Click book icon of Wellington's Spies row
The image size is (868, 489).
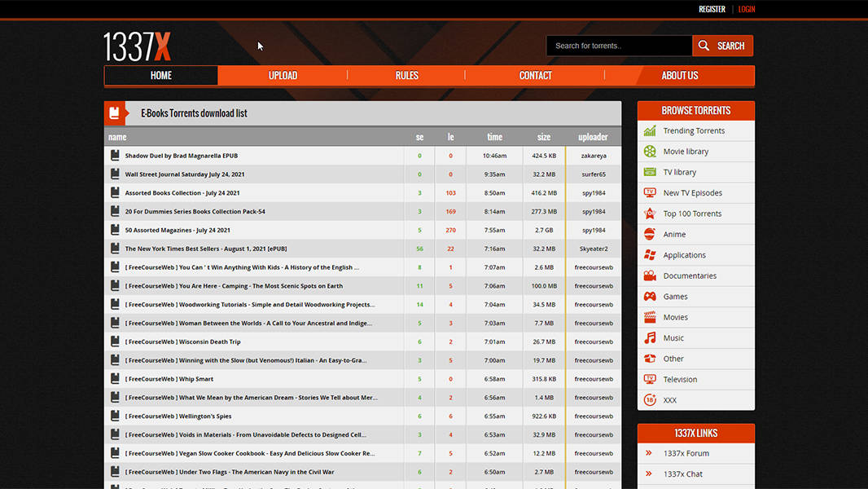point(115,416)
